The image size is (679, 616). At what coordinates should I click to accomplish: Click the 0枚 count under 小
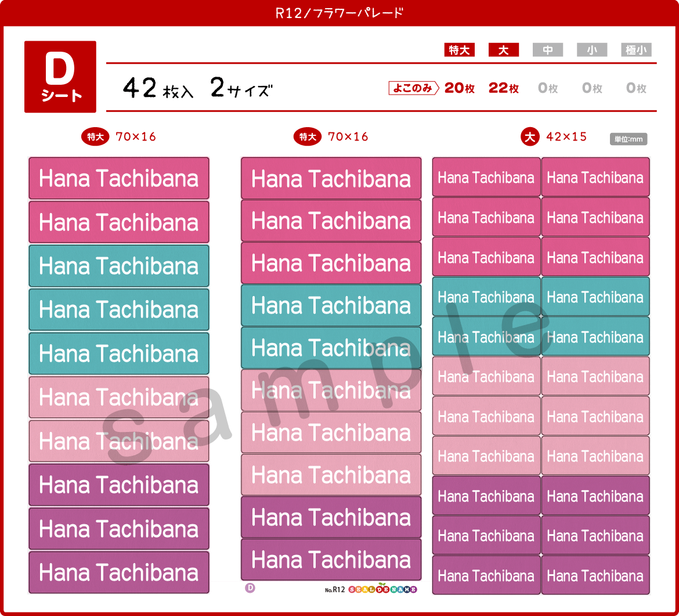pos(592,88)
